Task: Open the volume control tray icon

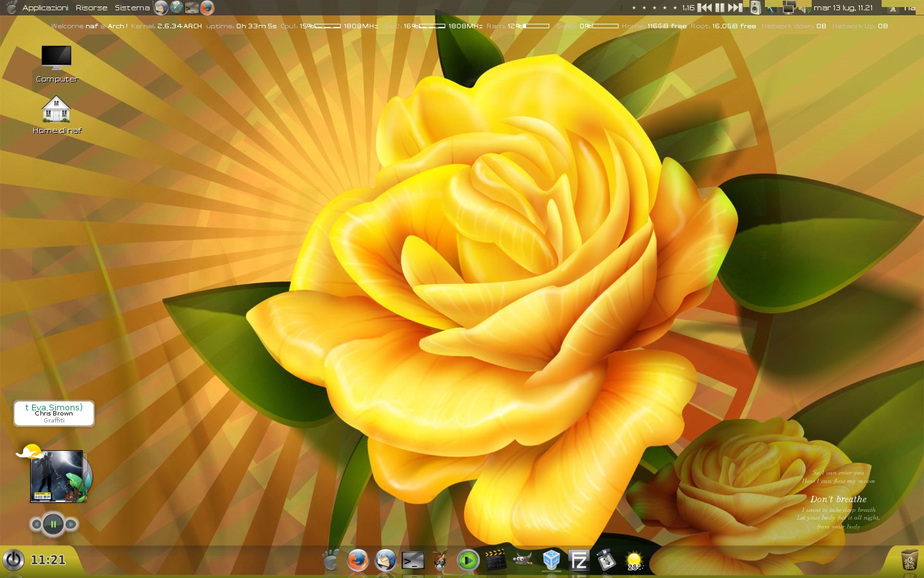Action: point(805,8)
